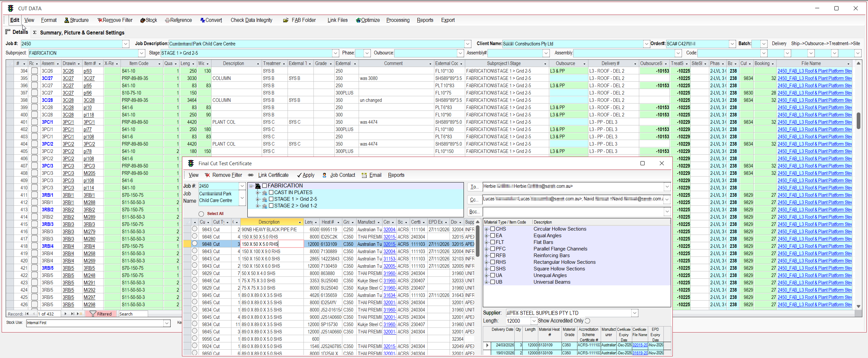Open drawing link 3C/27 in row 395

pyautogui.click(x=68, y=78)
